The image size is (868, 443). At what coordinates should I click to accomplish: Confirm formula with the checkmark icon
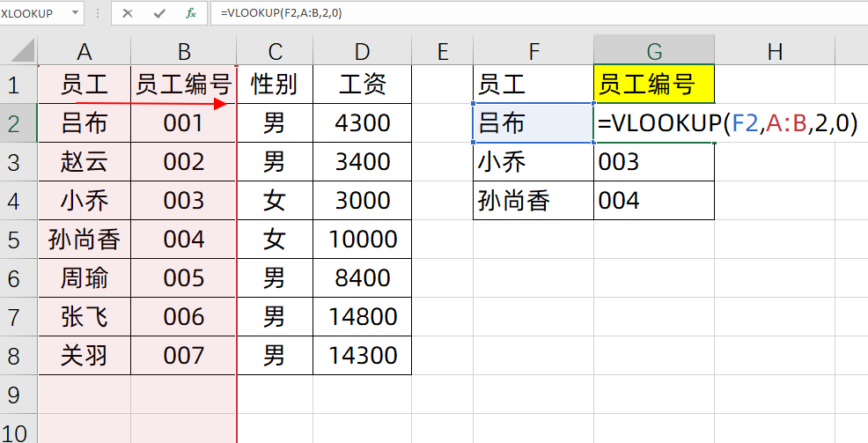[x=159, y=13]
